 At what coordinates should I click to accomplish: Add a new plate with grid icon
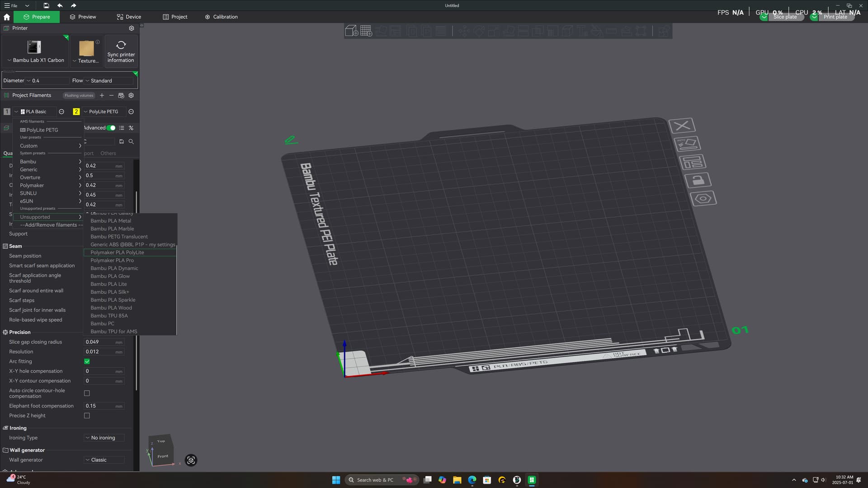pos(366,31)
